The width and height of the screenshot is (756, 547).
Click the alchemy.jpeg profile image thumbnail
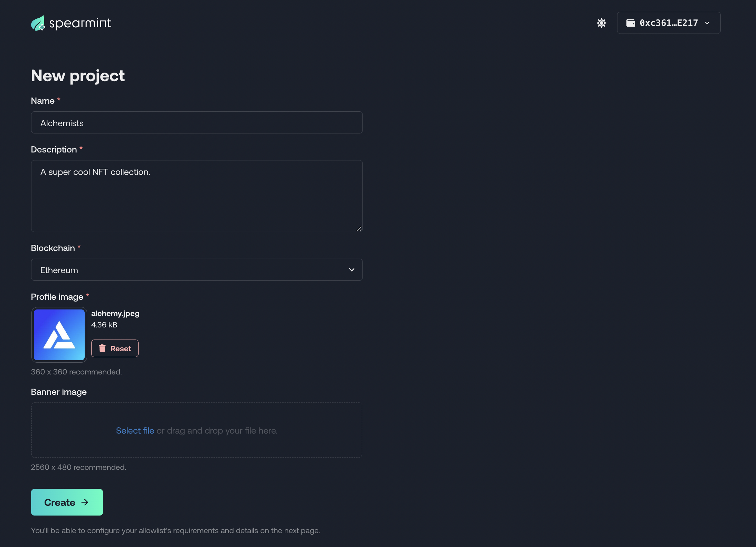(59, 335)
